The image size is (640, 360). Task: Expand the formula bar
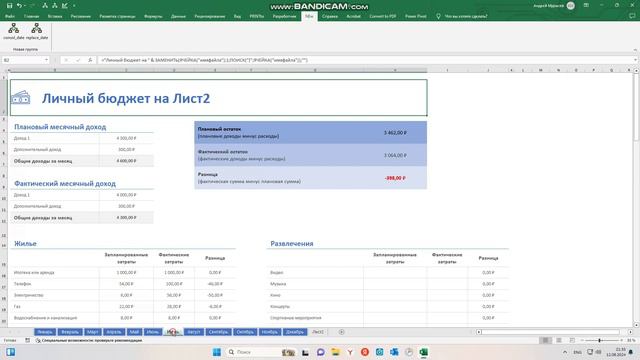(635, 60)
